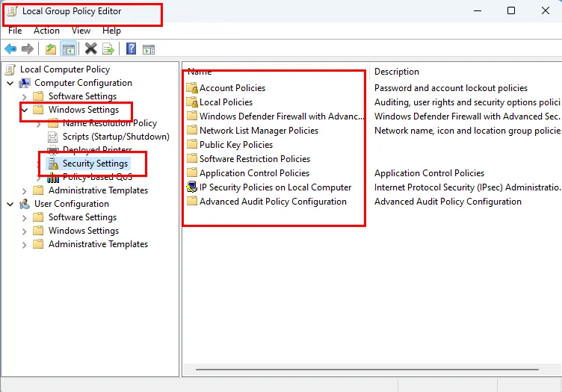Expand Software Settings under User Configuration
The height and width of the screenshot is (392, 562).
(25, 218)
